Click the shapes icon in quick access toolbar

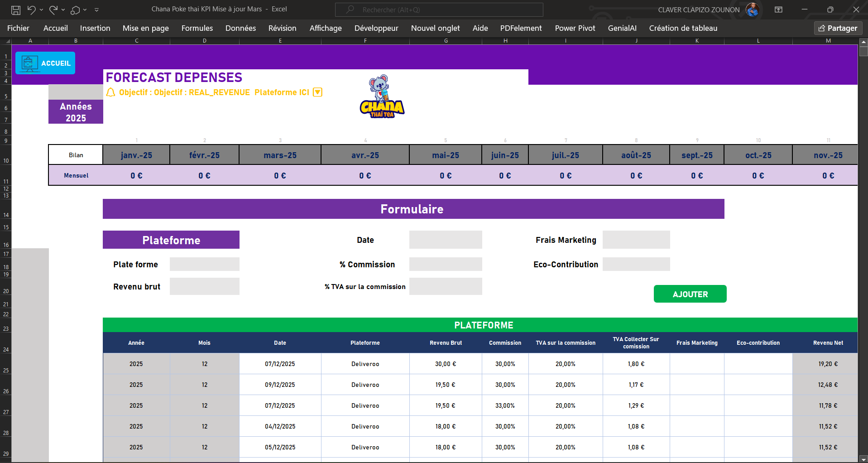coord(75,10)
